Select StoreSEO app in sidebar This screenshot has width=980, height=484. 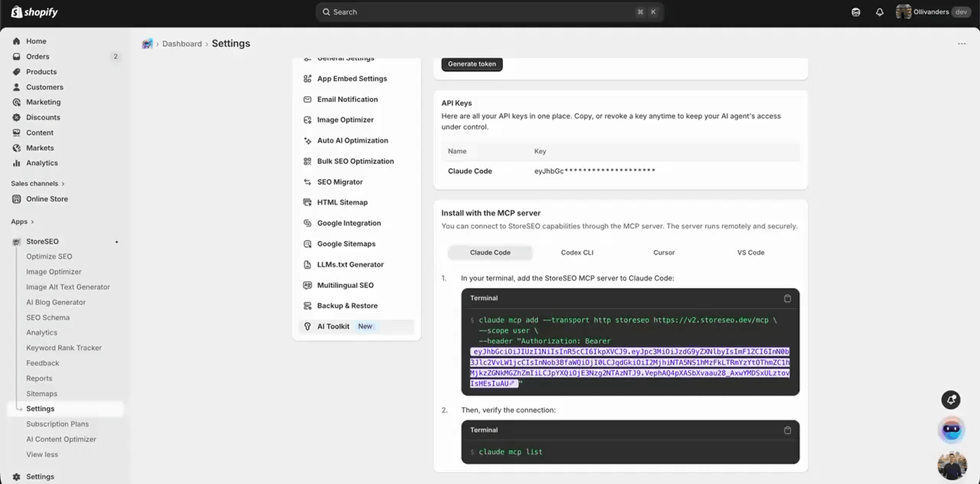pos(42,242)
